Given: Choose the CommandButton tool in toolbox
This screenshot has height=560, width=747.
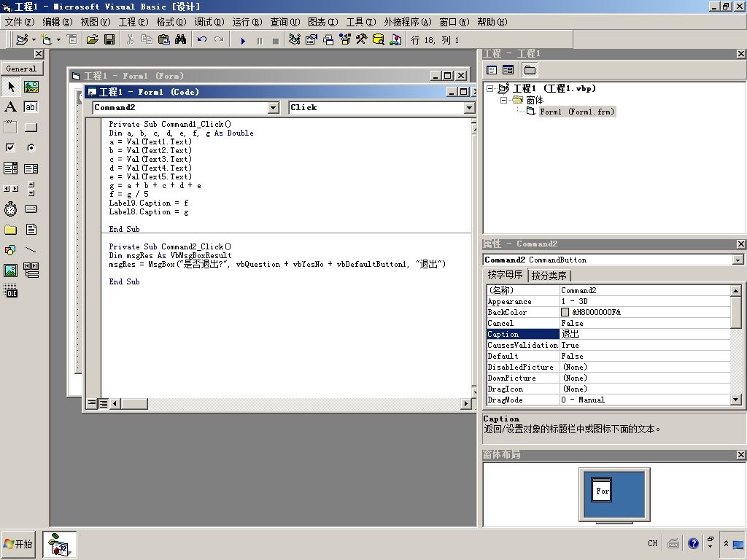Looking at the screenshot, I should pos(31,127).
